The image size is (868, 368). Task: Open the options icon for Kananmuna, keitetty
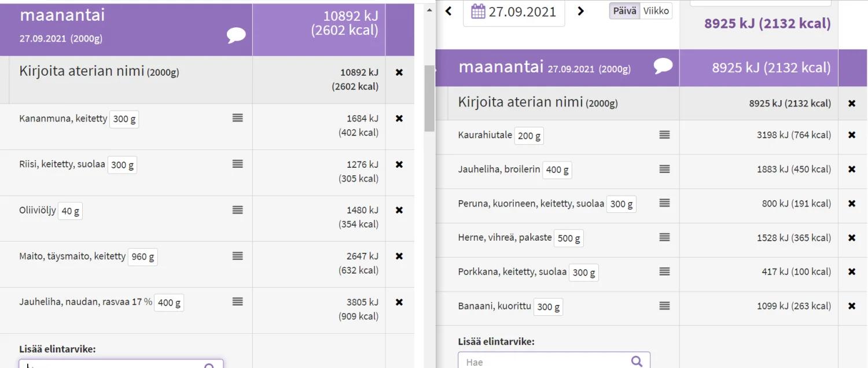pos(237,117)
